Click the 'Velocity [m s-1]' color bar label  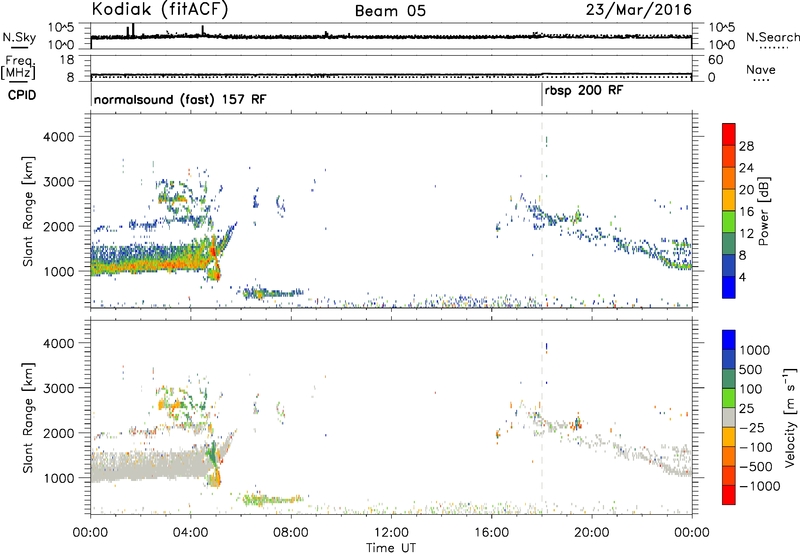pyautogui.click(x=789, y=417)
